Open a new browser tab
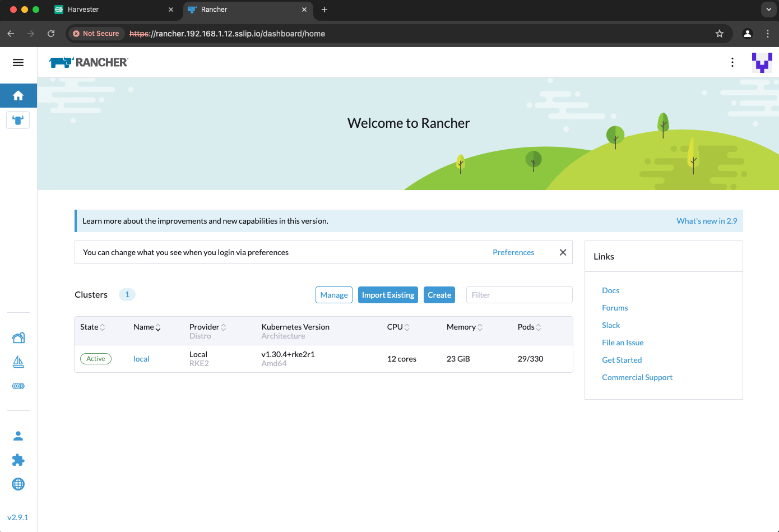This screenshot has height=532, width=779. [324, 10]
